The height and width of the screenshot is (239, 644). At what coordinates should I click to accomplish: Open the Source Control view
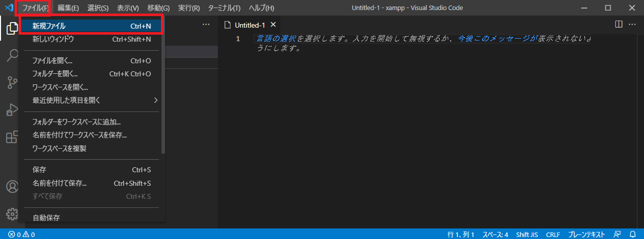pos(12,83)
